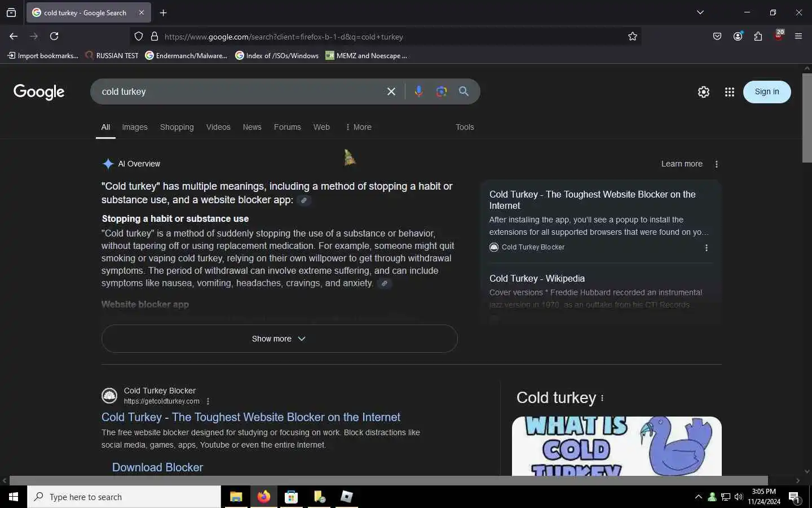The image size is (812, 508).
Task: Click the Sign in button
Action: coord(767,92)
